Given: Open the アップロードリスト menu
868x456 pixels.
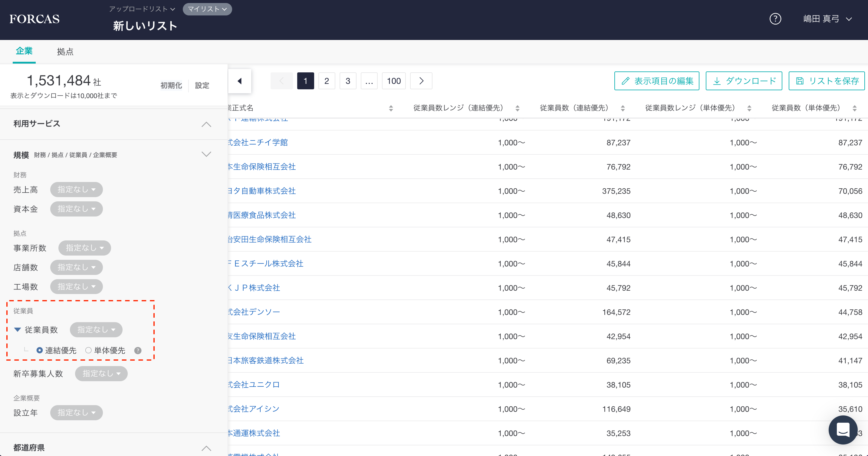Looking at the screenshot, I should point(142,9).
